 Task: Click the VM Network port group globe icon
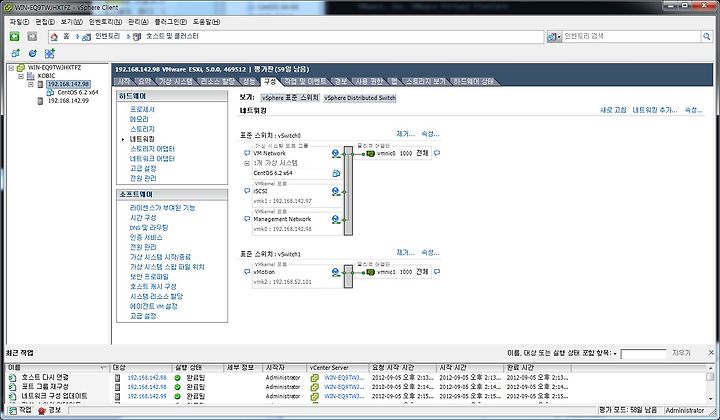pyautogui.click(x=336, y=153)
